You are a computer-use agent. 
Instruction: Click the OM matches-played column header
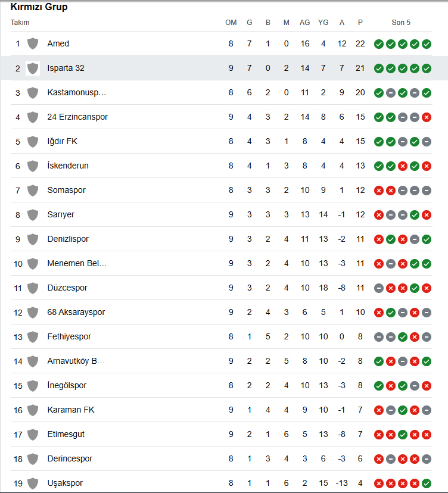point(231,22)
